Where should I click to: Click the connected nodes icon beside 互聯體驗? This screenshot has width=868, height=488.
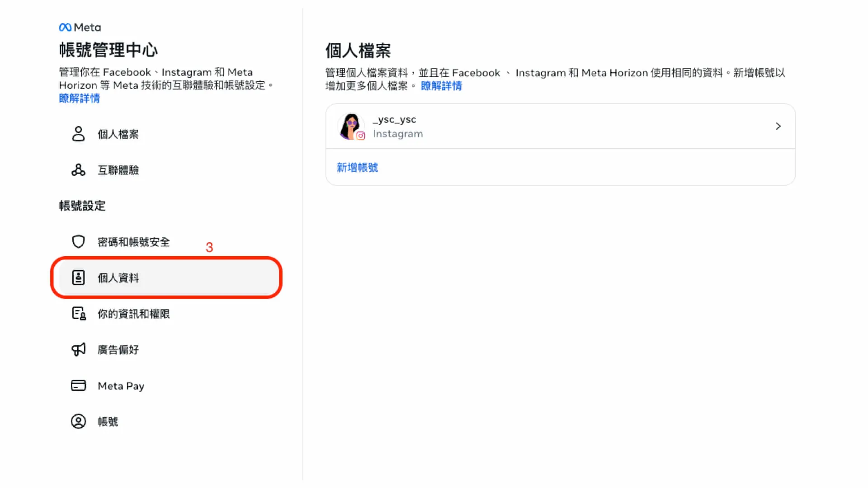[78, 170]
